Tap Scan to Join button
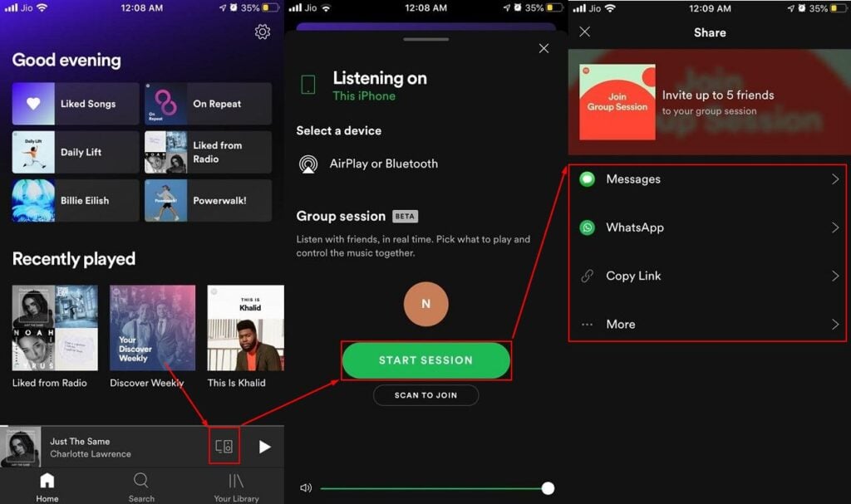Viewport: 851px width, 504px height. pos(426,395)
